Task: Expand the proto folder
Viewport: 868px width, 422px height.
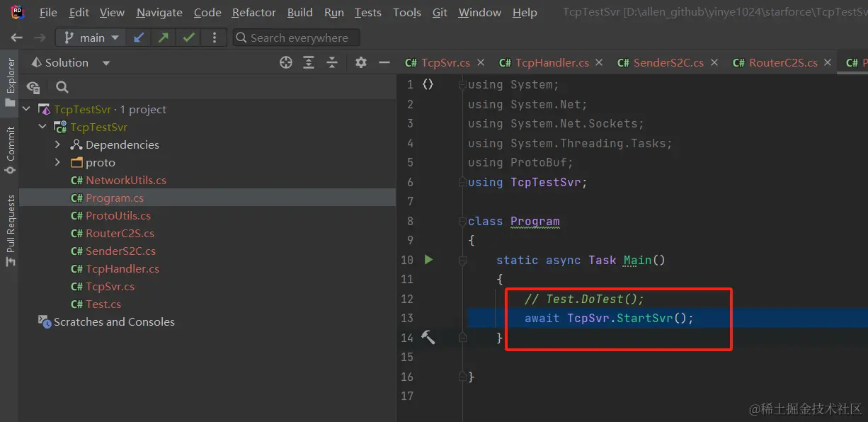Action: [x=58, y=162]
